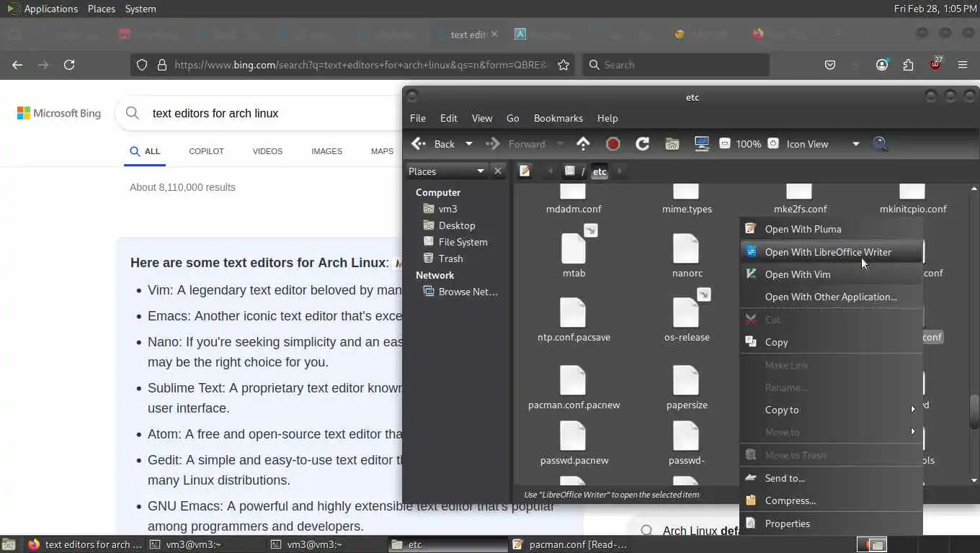Open Home folder icon in file manager toolbar
This screenshot has height=553, width=980.
coord(672,144)
